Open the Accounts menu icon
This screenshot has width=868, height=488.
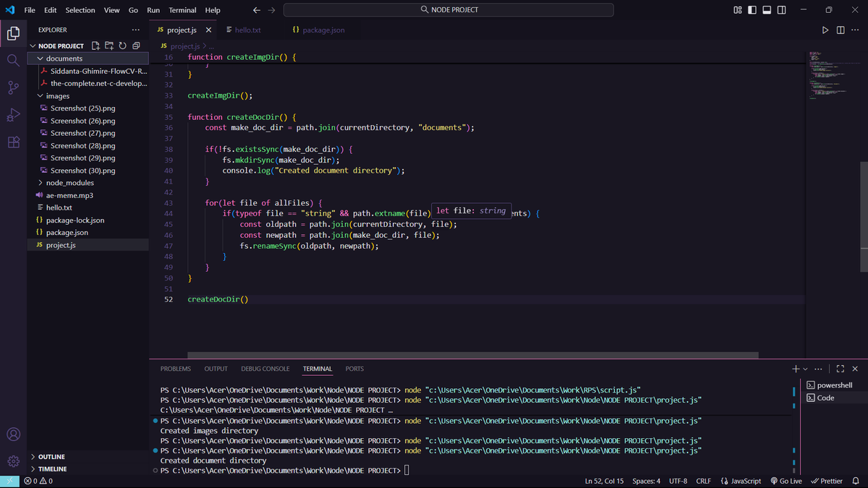click(13, 435)
